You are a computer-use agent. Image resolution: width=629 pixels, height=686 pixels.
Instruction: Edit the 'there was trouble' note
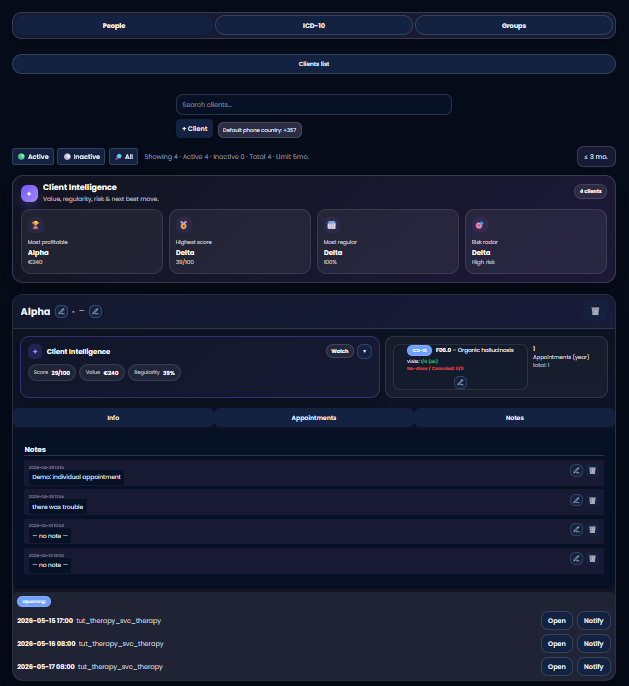(x=576, y=500)
